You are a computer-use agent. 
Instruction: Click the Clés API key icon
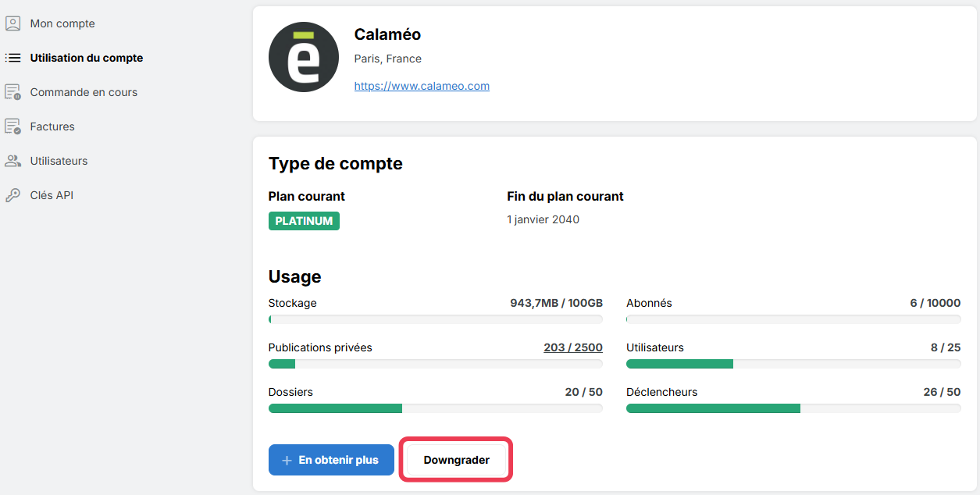point(12,195)
